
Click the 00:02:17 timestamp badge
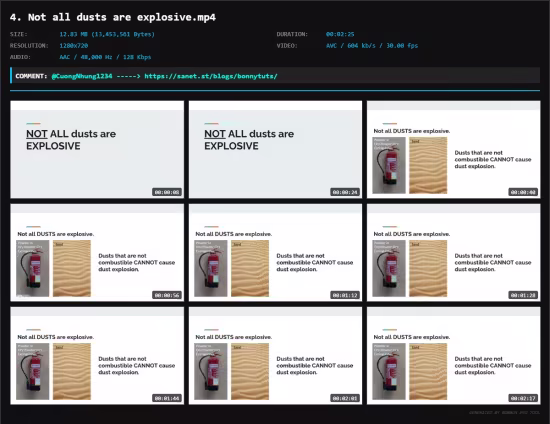(x=523, y=398)
